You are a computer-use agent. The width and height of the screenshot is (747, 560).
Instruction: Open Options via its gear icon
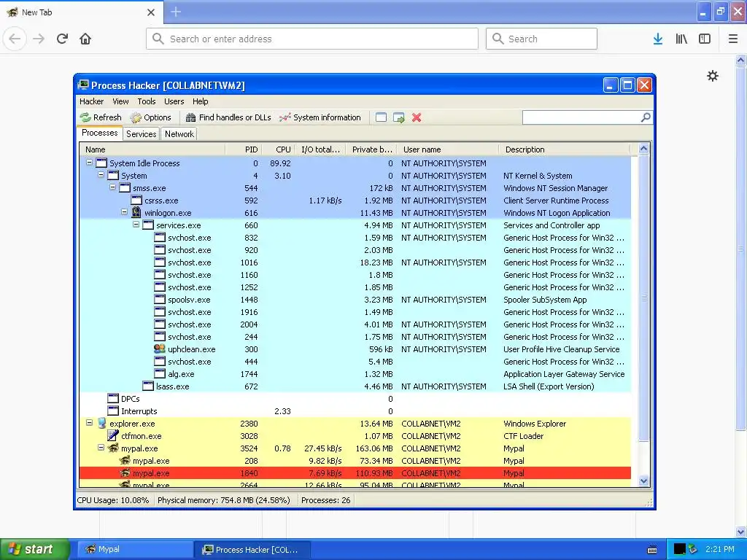tap(136, 117)
